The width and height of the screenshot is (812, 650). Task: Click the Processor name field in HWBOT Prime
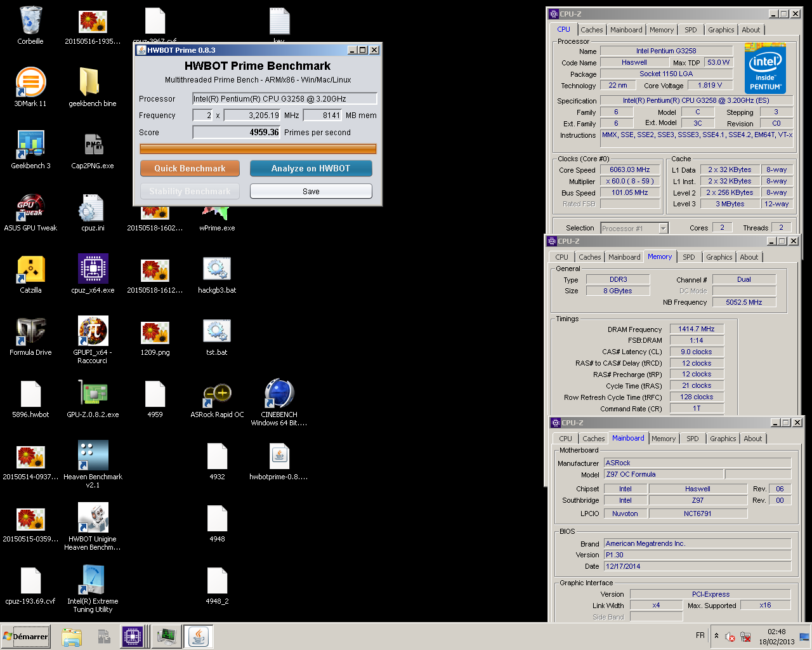click(x=285, y=98)
